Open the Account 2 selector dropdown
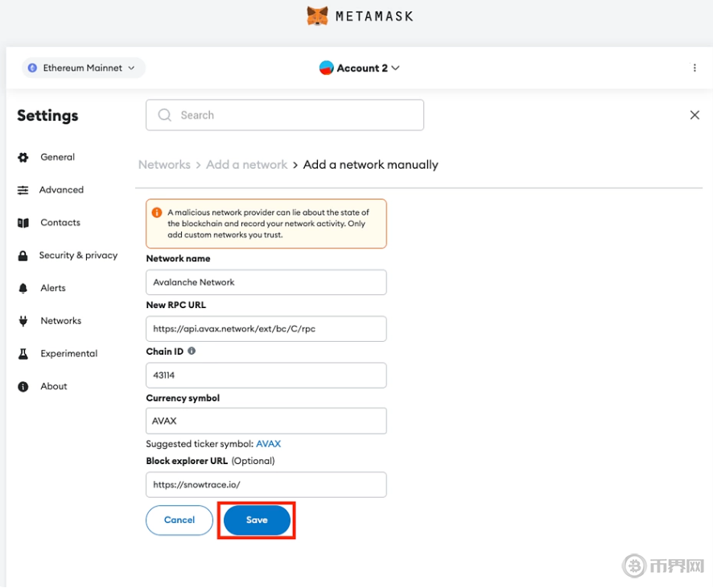This screenshot has width=713, height=588. [x=360, y=68]
